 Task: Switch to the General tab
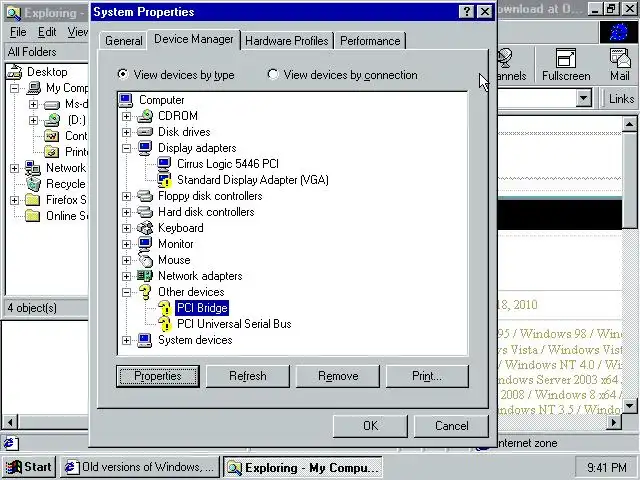(x=123, y=41)
